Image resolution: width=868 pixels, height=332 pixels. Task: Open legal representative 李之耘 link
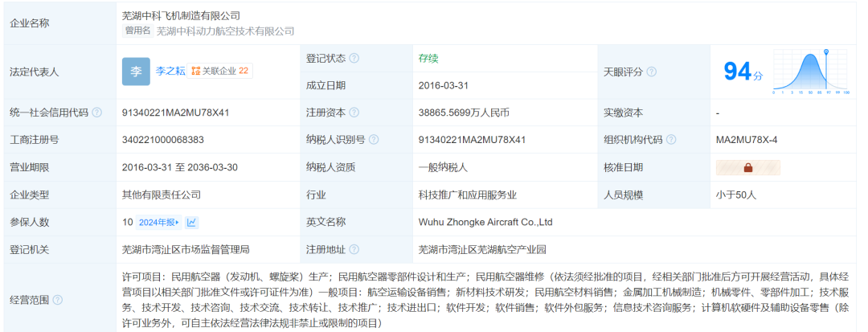pos(170,71)
